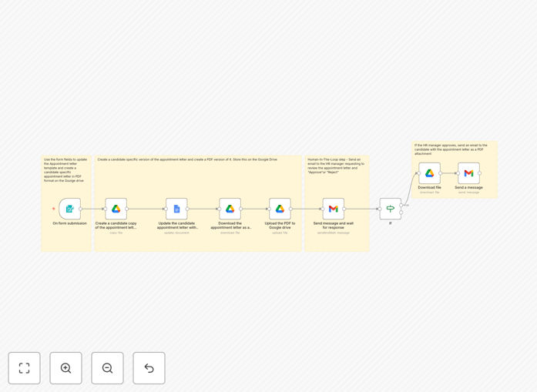Click the fit-to-view canvas button
This screenshot has height=392, width=537.
[25, 368]
